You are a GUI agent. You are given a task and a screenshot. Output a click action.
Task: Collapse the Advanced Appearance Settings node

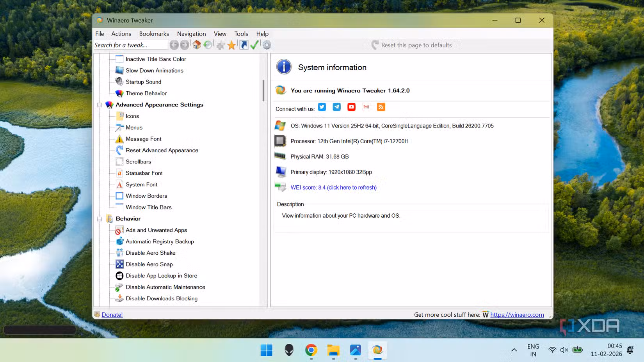point(100,105)
